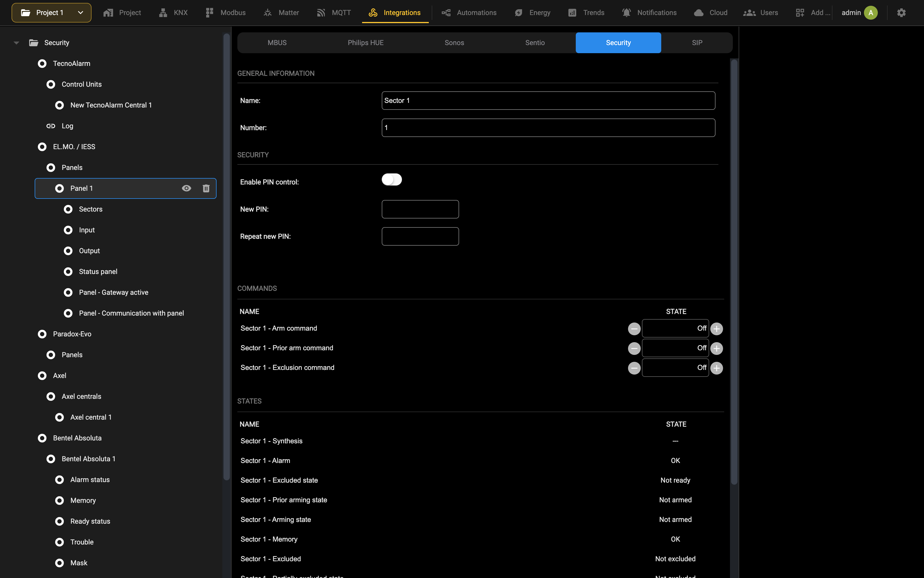Open the Modbus section

[225, 13]
